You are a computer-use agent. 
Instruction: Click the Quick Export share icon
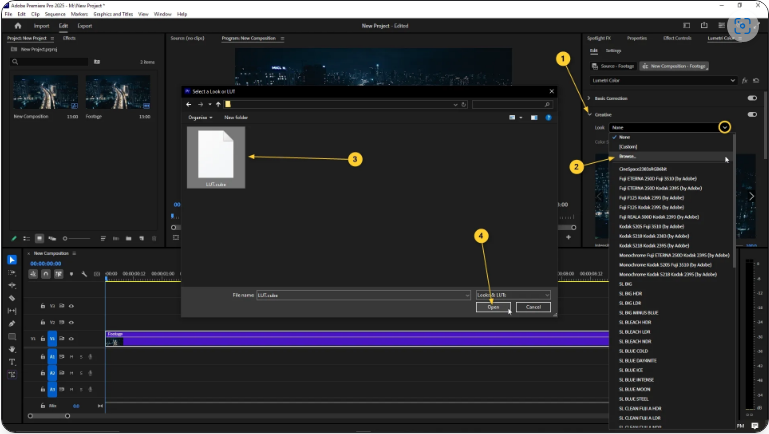point(704,26)
